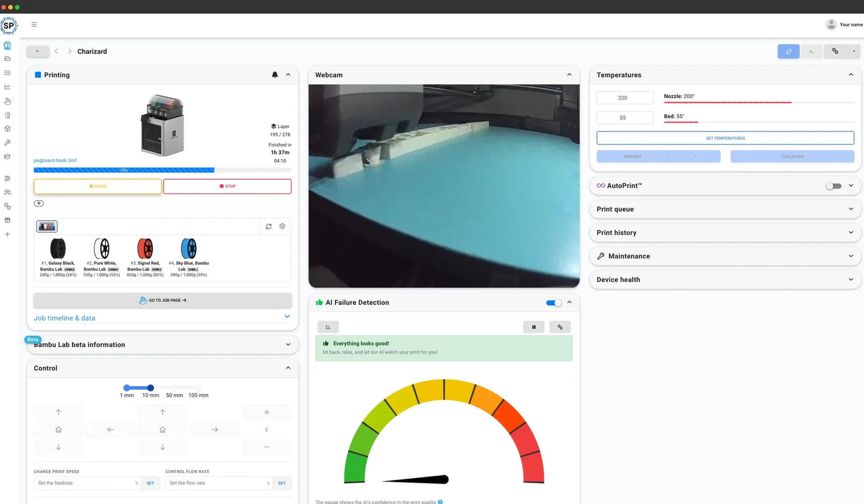Open the sliders settings icon in sidebar
Screen dimensions: 864x504
(7, 178)
